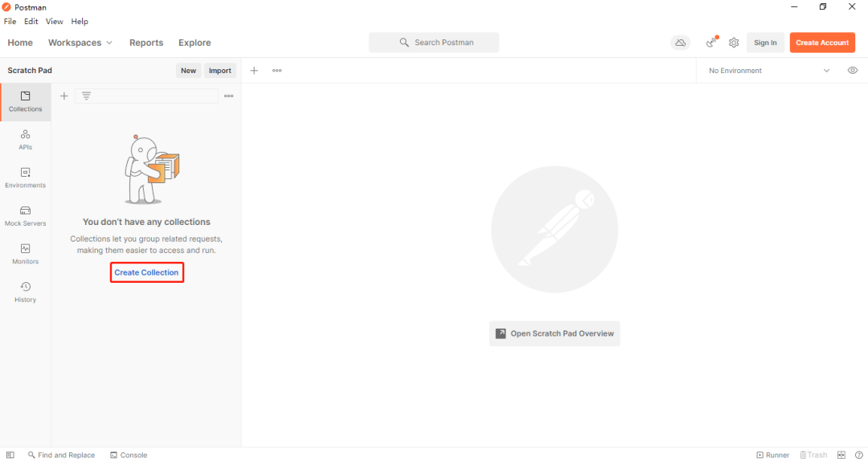868x462 pixels.
Task: Click the offline cloud sync icon
Action: (x=681, y=43)
